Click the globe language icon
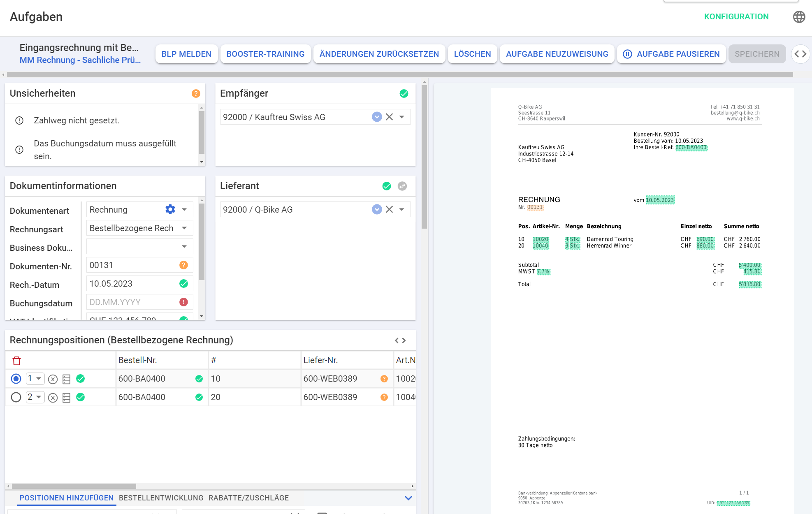The width and height of the screenshot is (812, 514). click(x=799, y=17)
